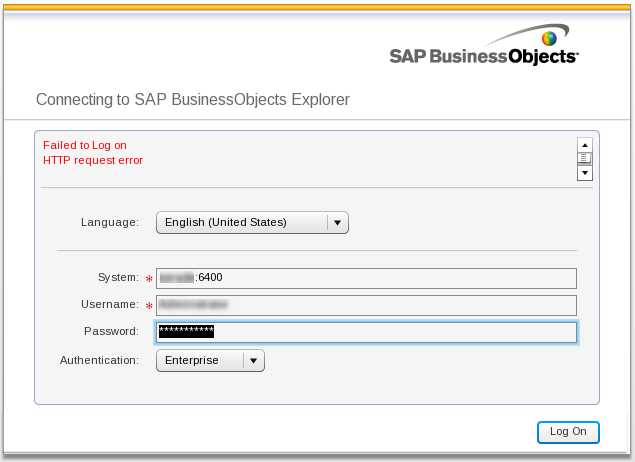This screenshot has height=462, width=635.
Task: Open the Authentication dropdown showing Enterprise
Action: pos(210,360)
